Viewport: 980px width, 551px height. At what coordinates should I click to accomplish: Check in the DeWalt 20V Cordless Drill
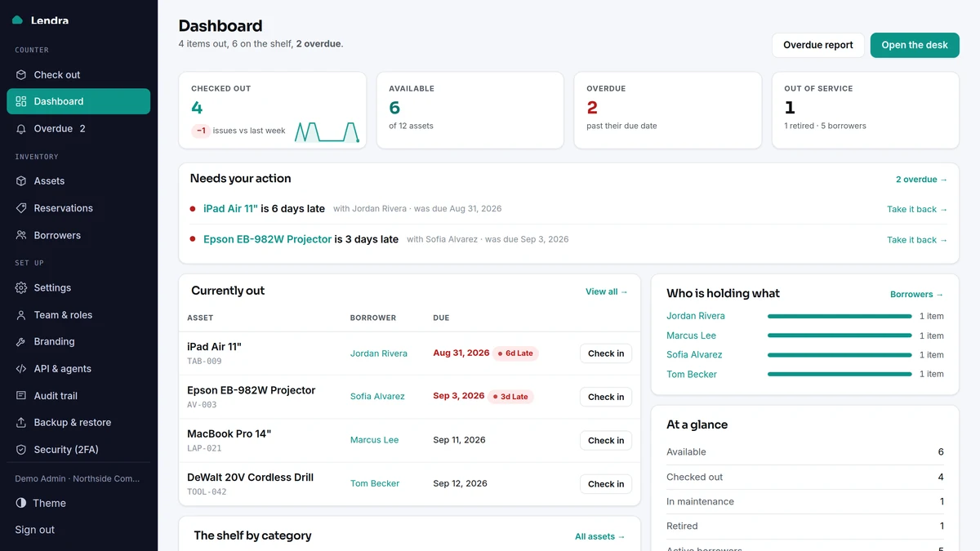tap(606, 484)
